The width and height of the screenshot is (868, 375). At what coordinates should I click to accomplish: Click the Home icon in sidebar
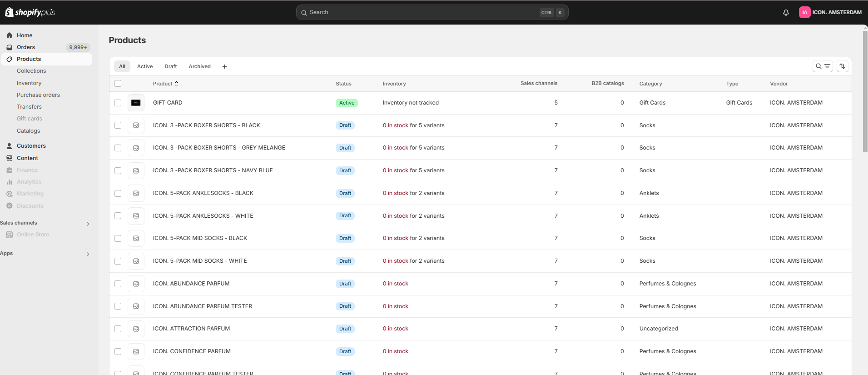9,35
